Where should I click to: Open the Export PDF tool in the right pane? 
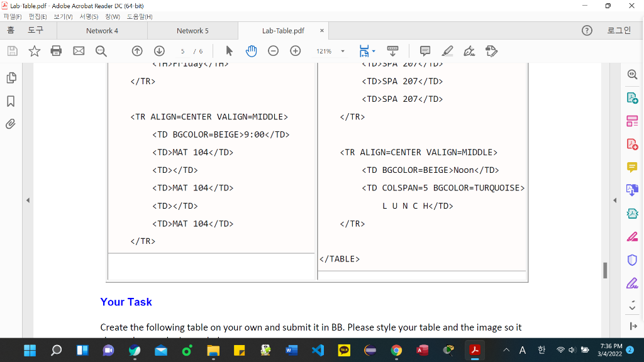pos(632,98)
